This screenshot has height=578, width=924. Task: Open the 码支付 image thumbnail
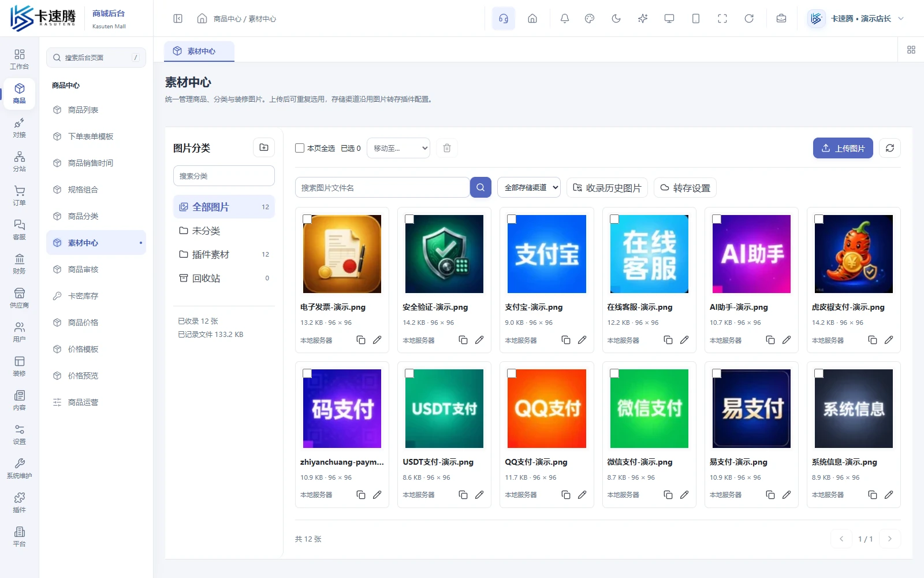[342, 409]
